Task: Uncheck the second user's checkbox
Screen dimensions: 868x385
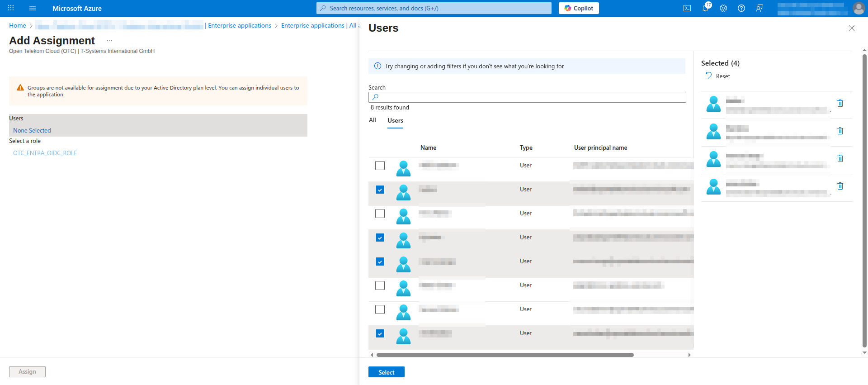Action: click(x=380, y=190)
